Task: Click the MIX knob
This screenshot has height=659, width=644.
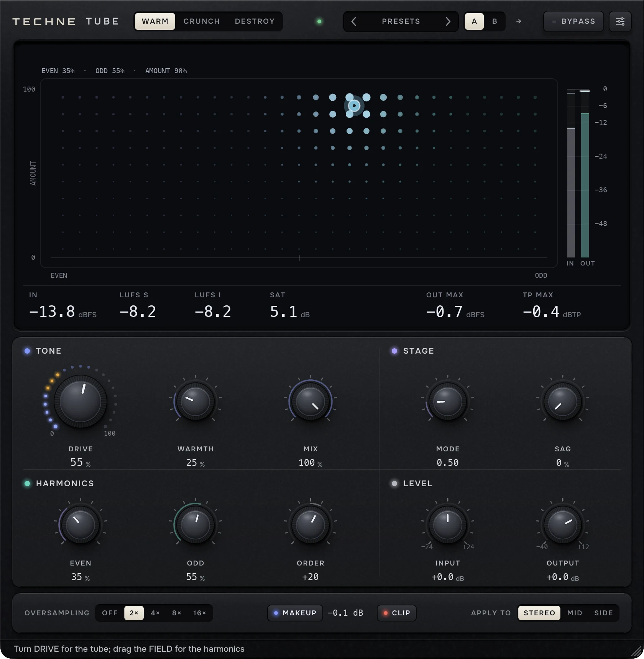Action: pyautogui.click(x=310, y=402)
